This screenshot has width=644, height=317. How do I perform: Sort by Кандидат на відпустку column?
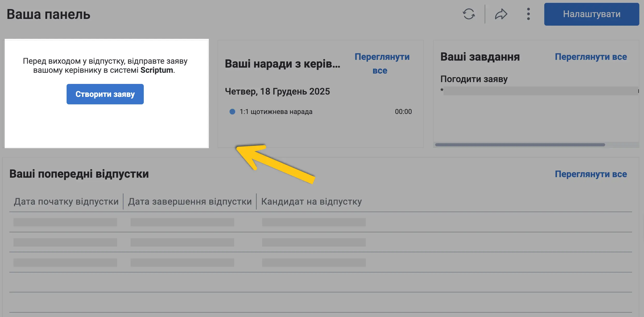311,201
